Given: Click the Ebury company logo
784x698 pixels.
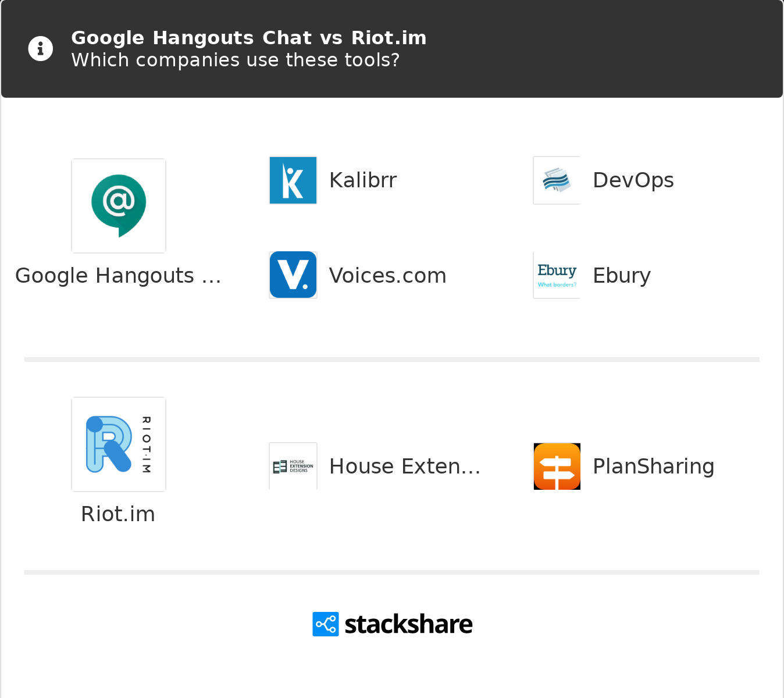Looking at the screenshot, I should point(557,275).
